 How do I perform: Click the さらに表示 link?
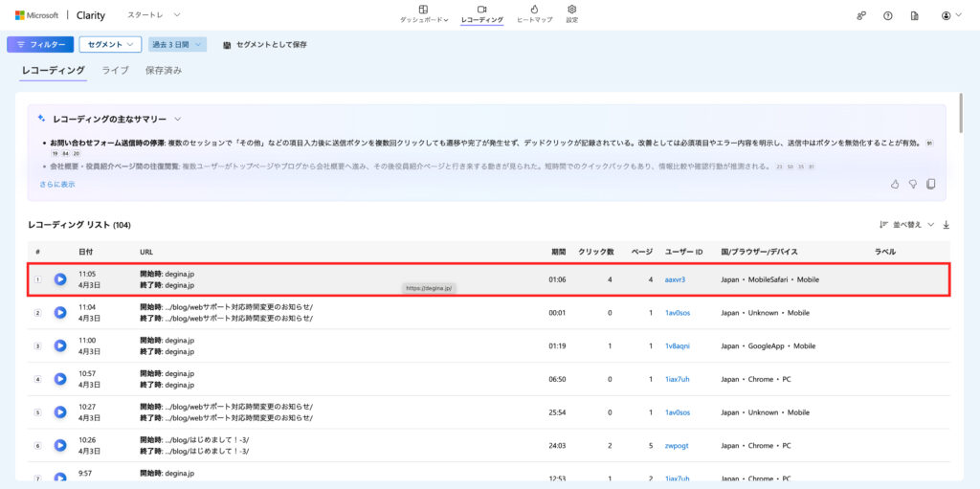[x=56, y=184]
